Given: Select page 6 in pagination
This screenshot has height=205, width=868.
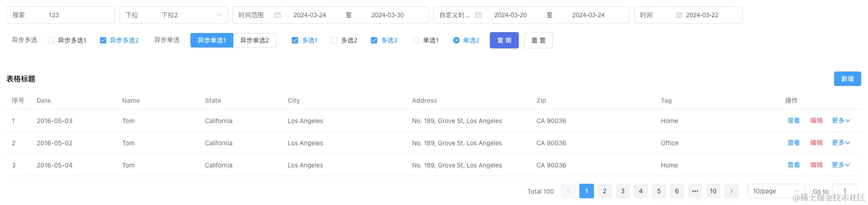Looking at the screenshot, I should (x=677, y=191).
